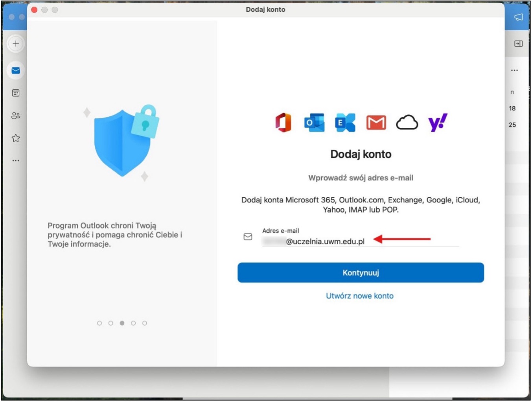Viewport: 532px width, 402px height.
Task: Click the Utwórz nowe konto link
Action: click(359, 296)
